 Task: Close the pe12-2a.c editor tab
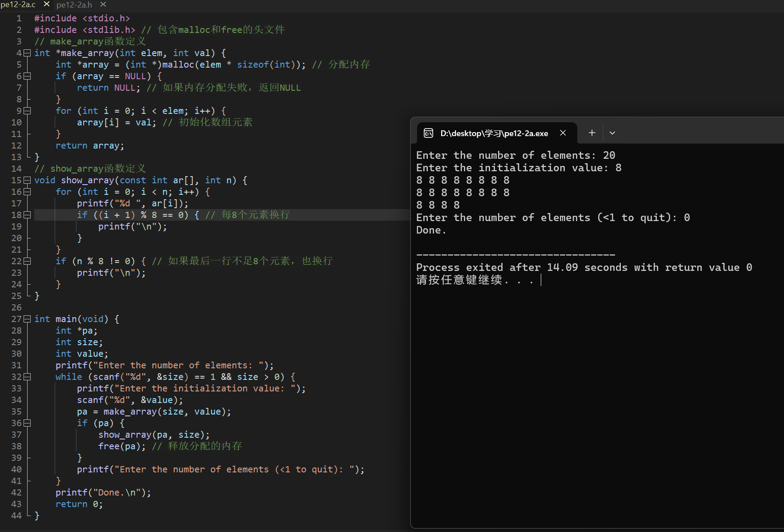point(46,4)
